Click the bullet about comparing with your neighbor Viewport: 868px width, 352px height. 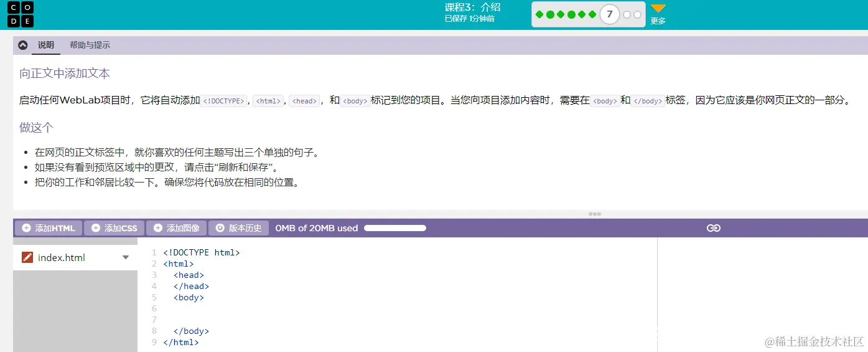(167, 183)
